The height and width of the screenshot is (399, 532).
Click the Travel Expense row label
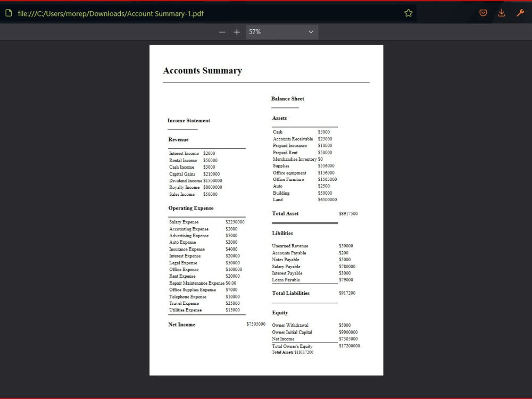pos(184,303)
